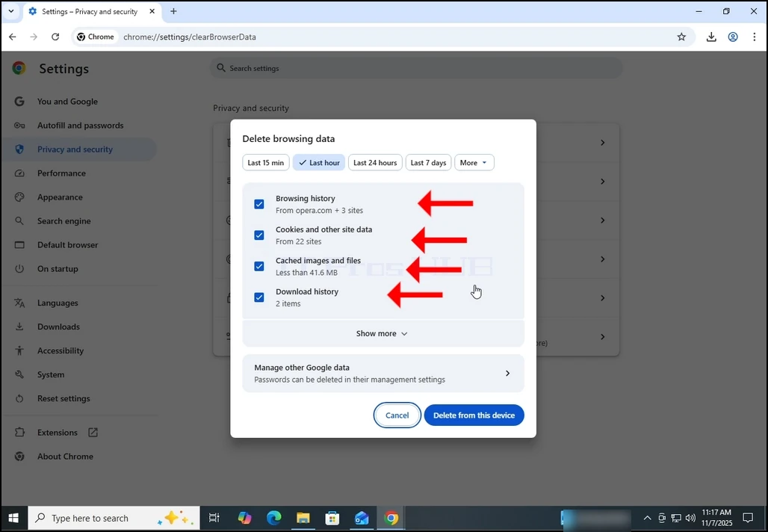Open Reset settings page
The height and width of the screenshot is (532, 768).
[x=64, y=399]
